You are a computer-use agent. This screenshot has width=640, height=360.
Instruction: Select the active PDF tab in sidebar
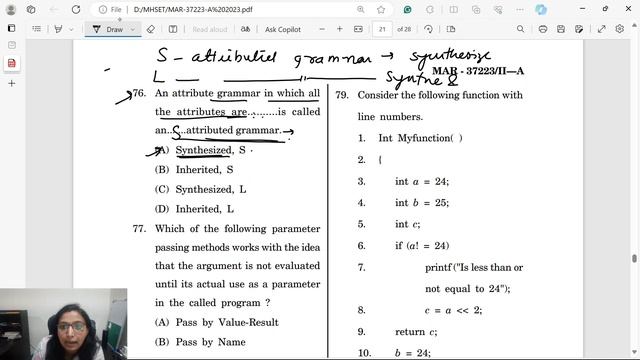click(11, 63)
